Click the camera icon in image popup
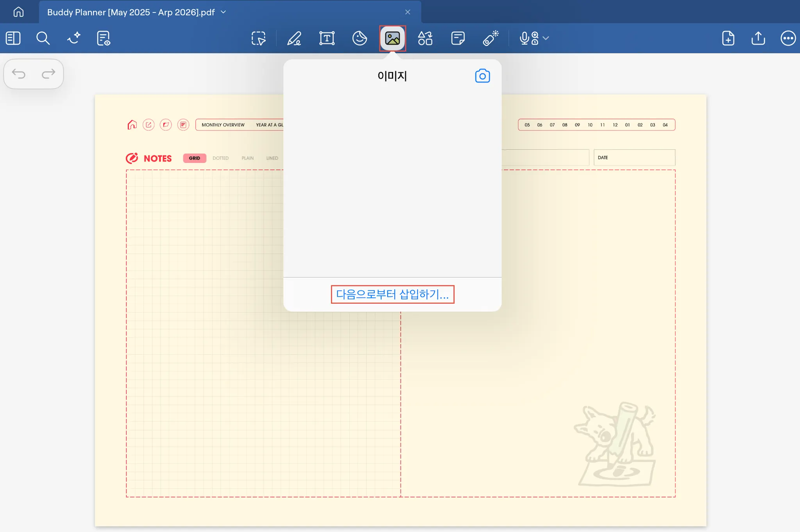This screenshot has height=532, width=800. pyautogui.click(x=482, y=76)
